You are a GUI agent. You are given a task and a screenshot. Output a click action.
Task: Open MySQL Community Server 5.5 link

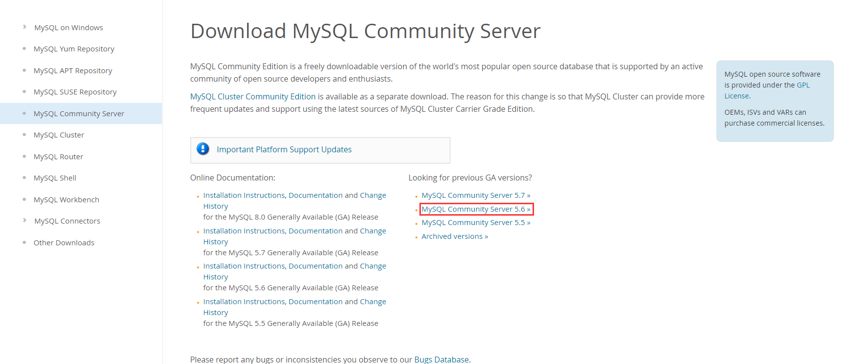tap(476, 223)
